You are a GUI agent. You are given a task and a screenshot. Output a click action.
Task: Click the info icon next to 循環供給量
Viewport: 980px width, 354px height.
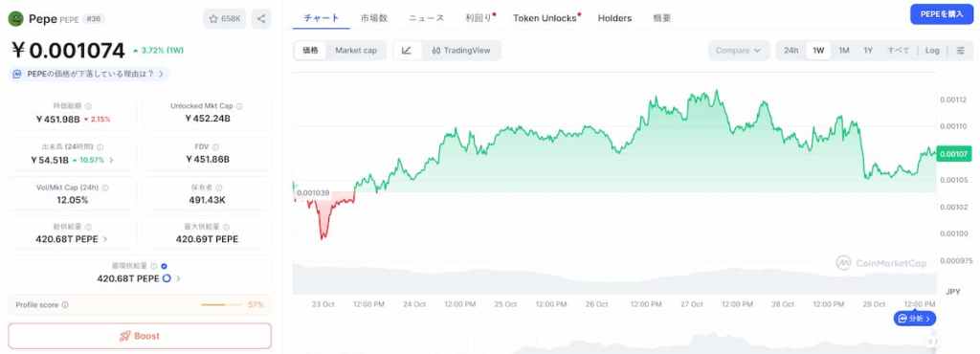[x=153, y=267]
